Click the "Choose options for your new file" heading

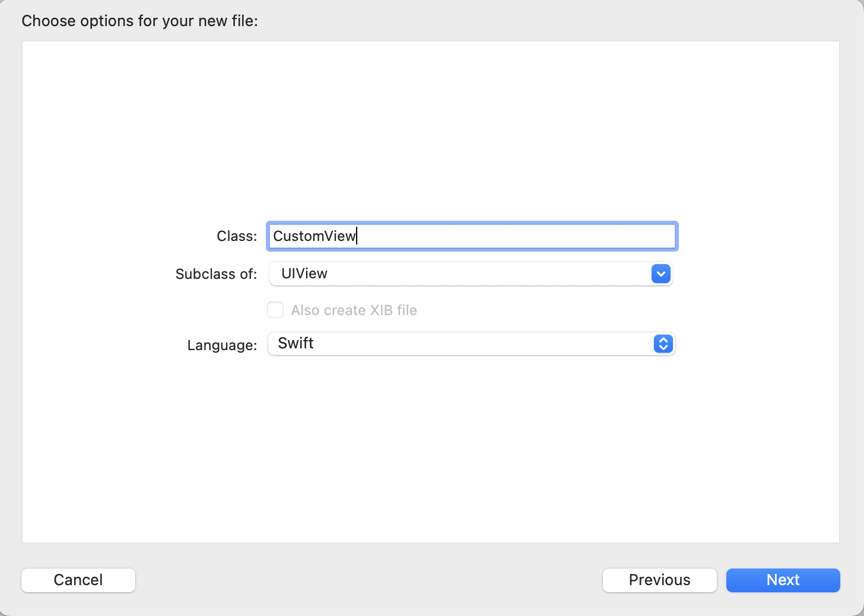click(x=140, y=21)
